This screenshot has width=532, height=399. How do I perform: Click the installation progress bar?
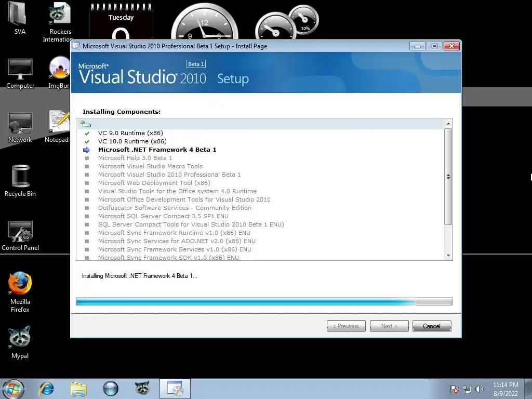264,301
